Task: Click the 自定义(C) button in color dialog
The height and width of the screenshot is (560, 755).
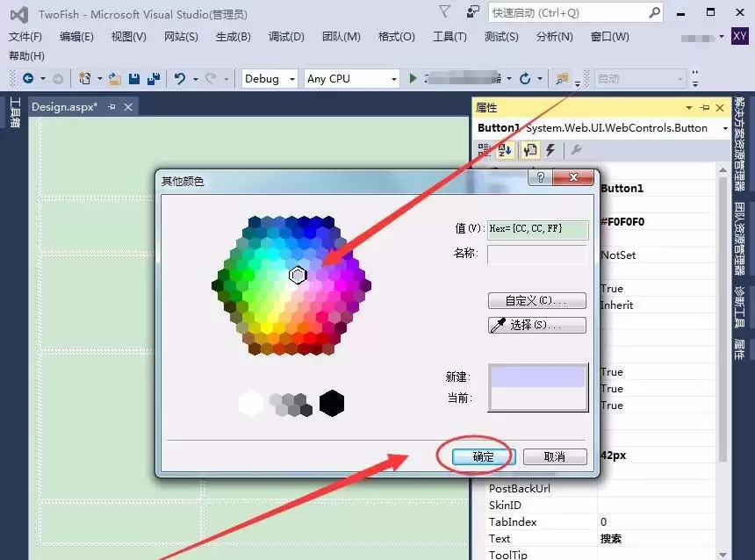Action: 536,299
